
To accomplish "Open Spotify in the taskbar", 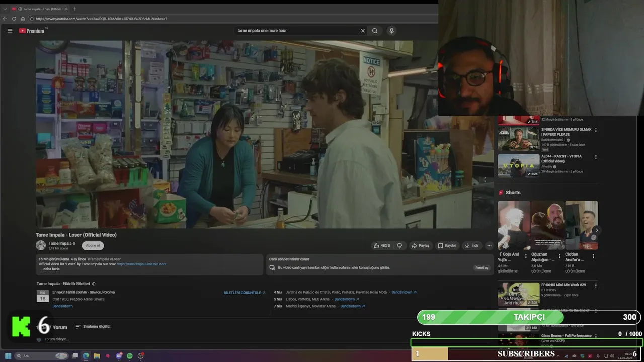I will tap(130, 356).
